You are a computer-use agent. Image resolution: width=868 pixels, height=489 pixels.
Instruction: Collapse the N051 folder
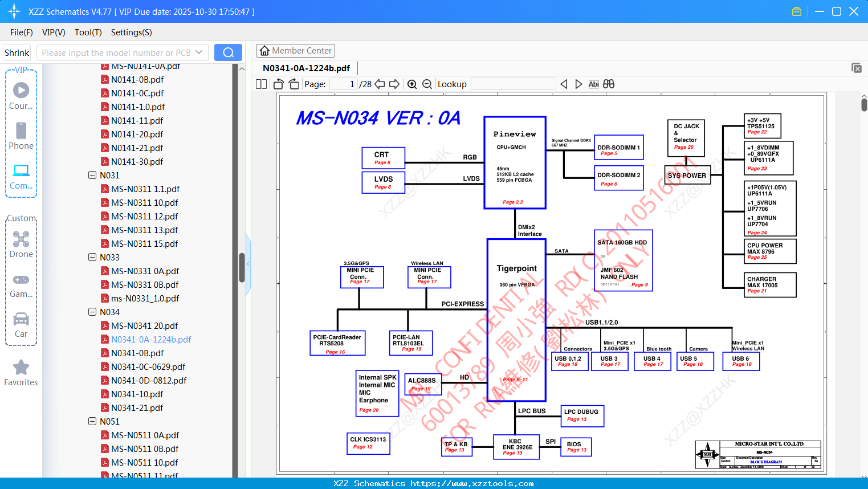pos(92,421)
